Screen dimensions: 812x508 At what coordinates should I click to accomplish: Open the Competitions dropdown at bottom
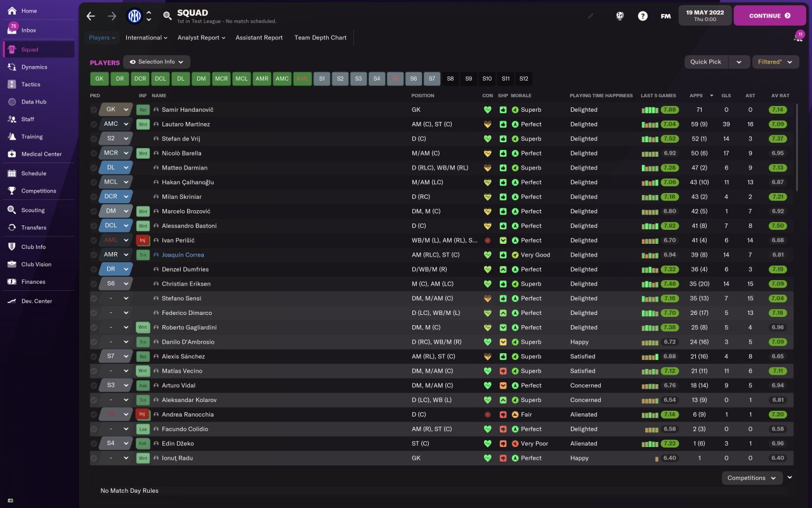pos(752,478)
